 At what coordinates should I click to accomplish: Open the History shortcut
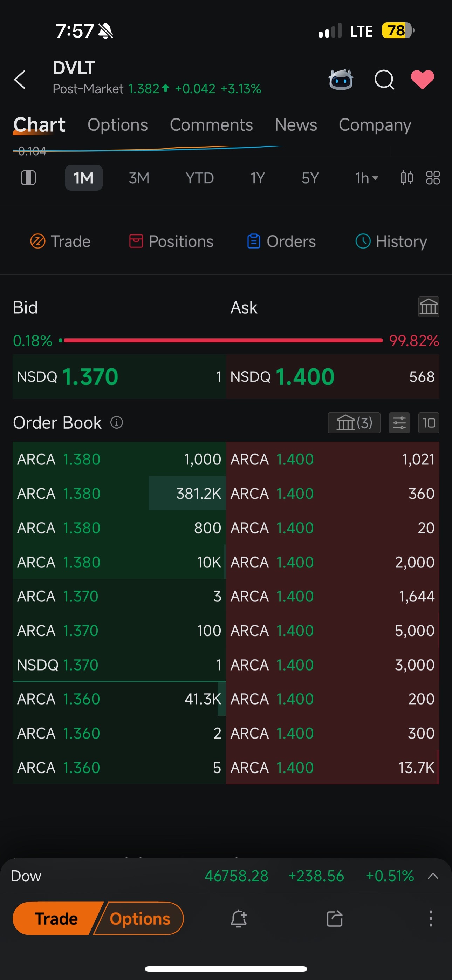(x=391, y=241)
